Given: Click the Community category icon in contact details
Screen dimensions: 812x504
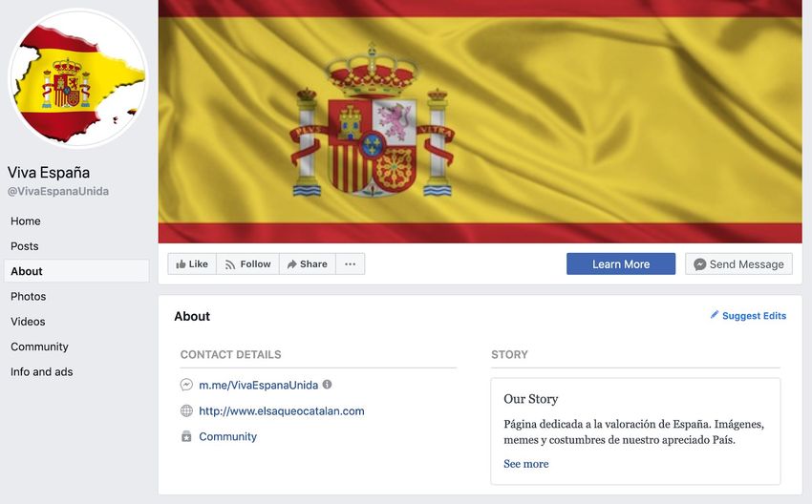Looking at the screenshot, I should point(186,437).
